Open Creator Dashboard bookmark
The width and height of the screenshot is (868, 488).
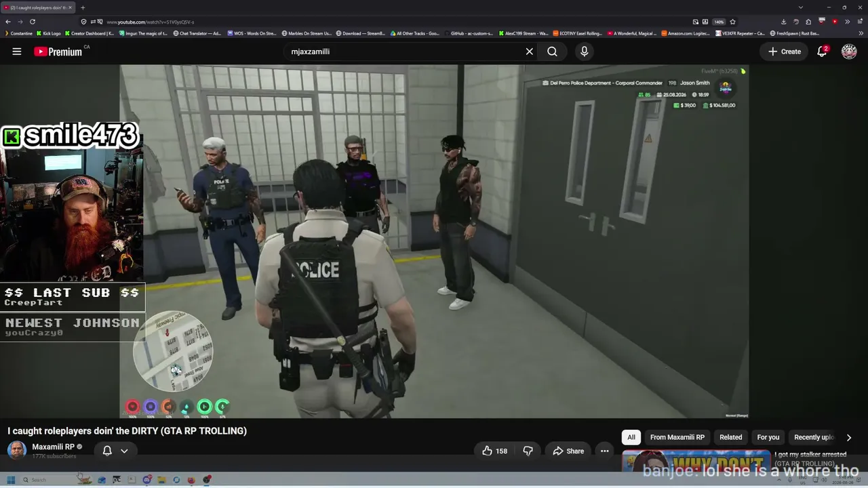pyautogui.click(x=90, y=33)
